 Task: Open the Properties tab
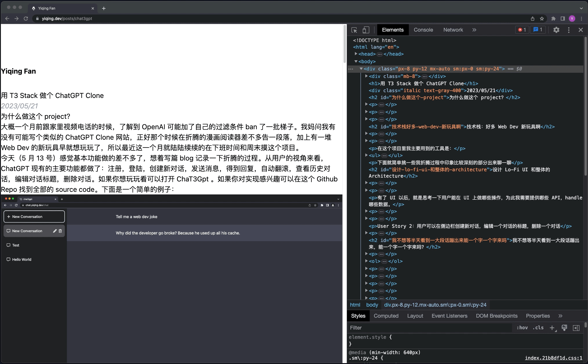[538, 316]
